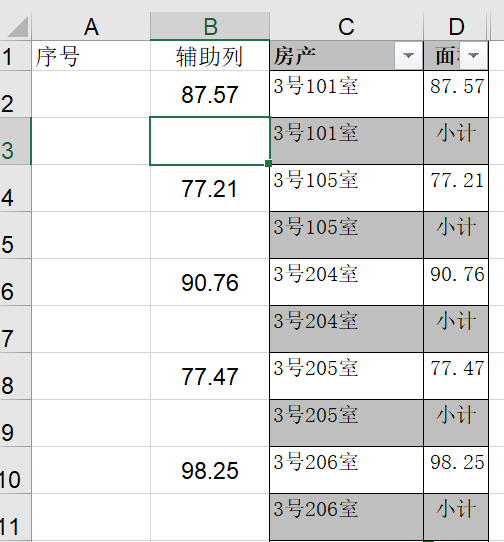Click white cell with 3号105室
The height and width of the screenshot is (542, 504).
pyautogui.click(x=346, y=188)
